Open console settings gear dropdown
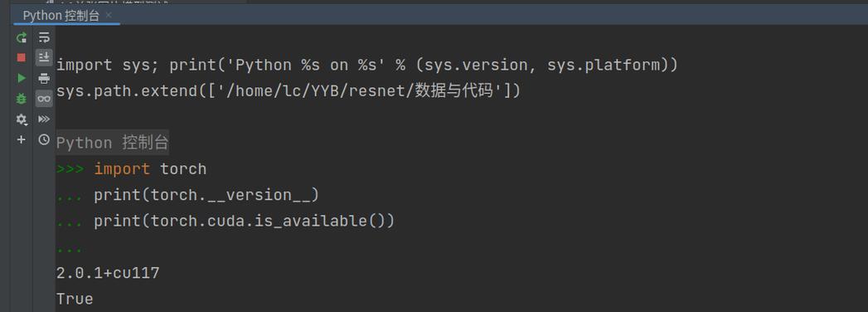Image resolution: width=868 pixels, height=312 pixels. (x=21, y=119)
